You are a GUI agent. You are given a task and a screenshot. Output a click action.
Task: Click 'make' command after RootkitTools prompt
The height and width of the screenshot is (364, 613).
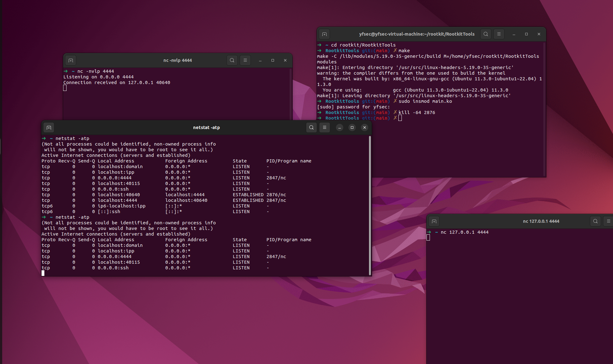click(x=404, y=51)
